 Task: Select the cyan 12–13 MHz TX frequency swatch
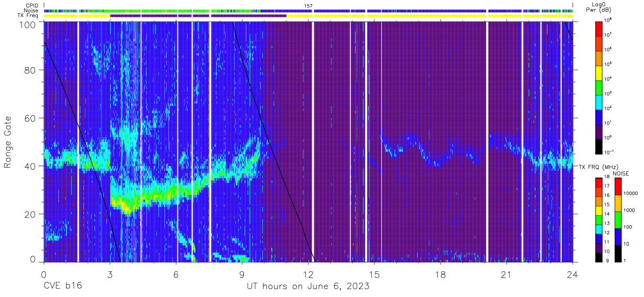598,229
